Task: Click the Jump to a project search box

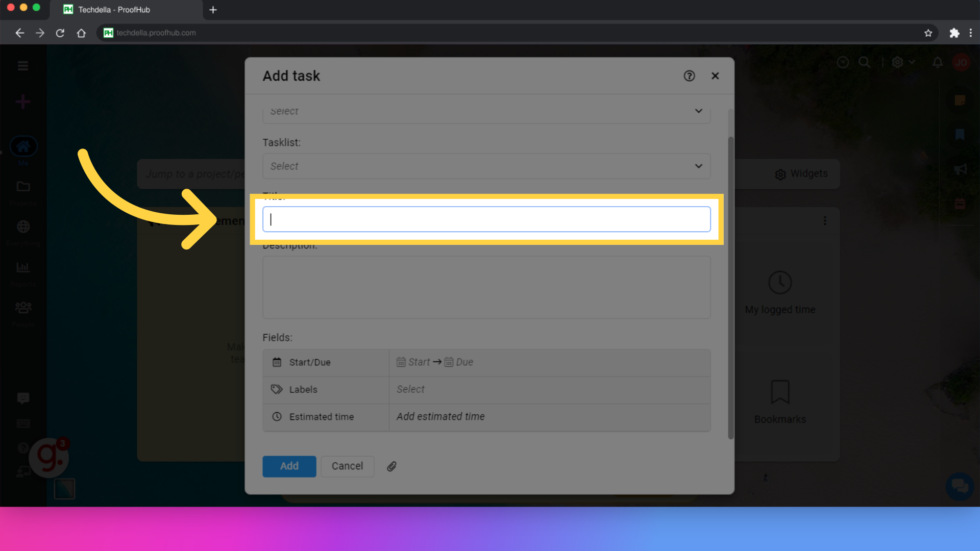Action: (195, 174)
